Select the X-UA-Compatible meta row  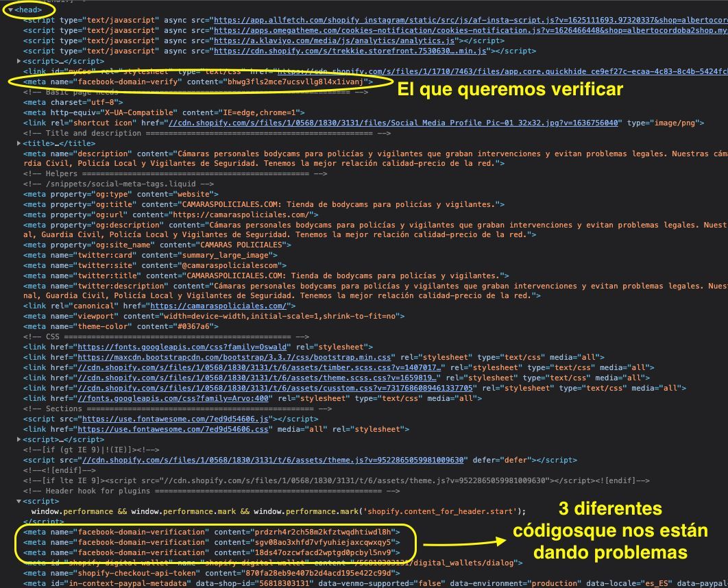pos(164,112)
